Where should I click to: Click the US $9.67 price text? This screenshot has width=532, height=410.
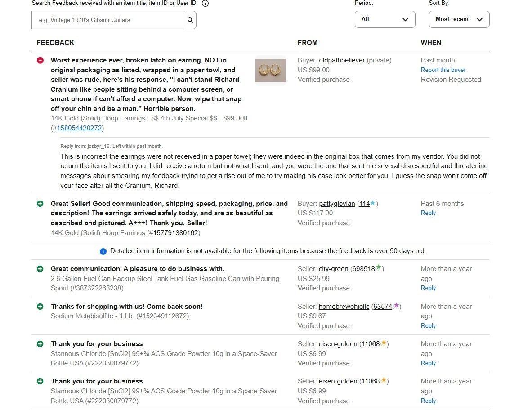coord(312,316)
